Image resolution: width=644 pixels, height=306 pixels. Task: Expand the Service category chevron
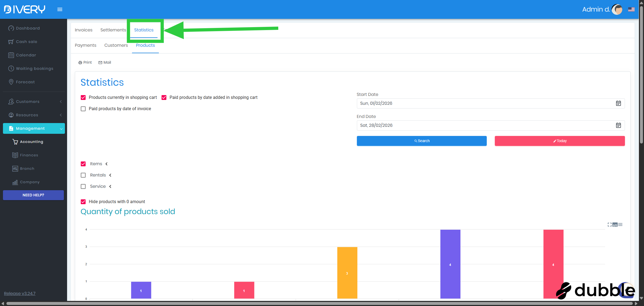(110, 186)
